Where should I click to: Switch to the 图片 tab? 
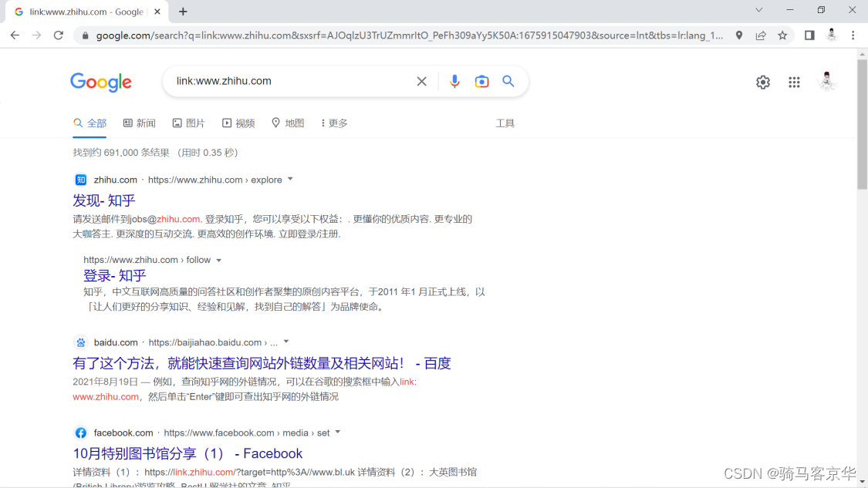[189, 123]
